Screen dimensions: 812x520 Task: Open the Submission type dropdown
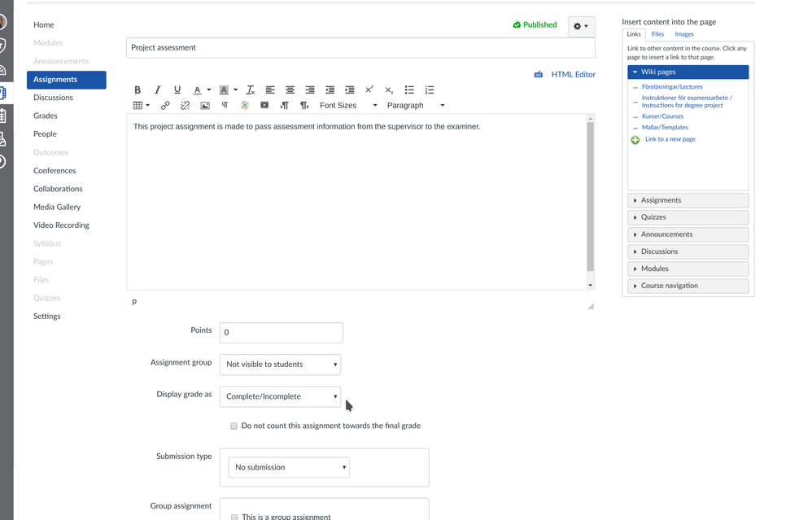point(289,467)
